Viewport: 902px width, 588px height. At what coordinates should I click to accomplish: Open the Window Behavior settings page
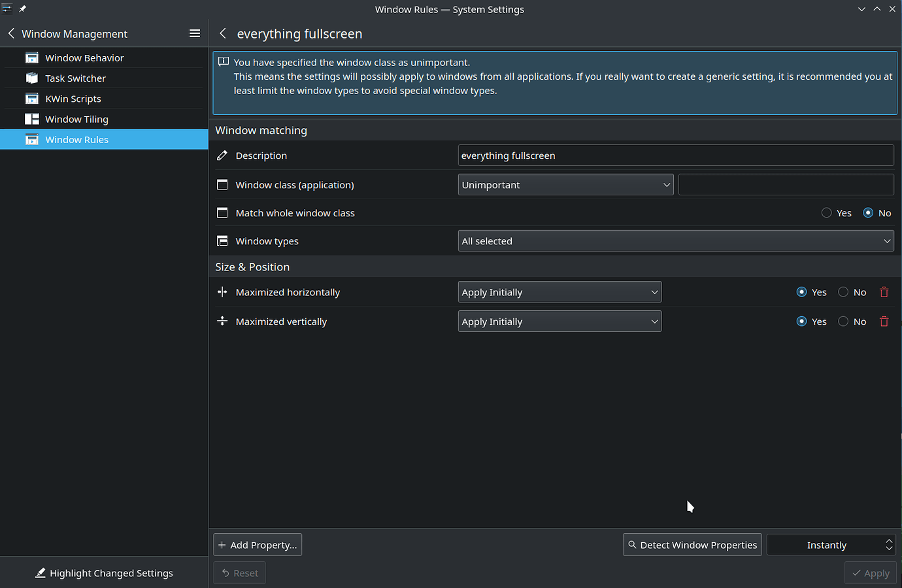[x=104, y=57]
